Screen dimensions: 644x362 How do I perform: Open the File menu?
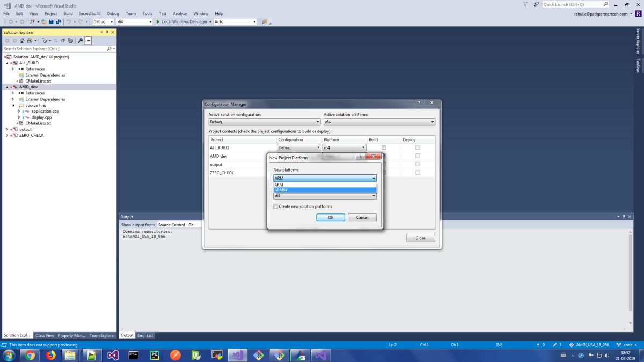coord(6,13)
